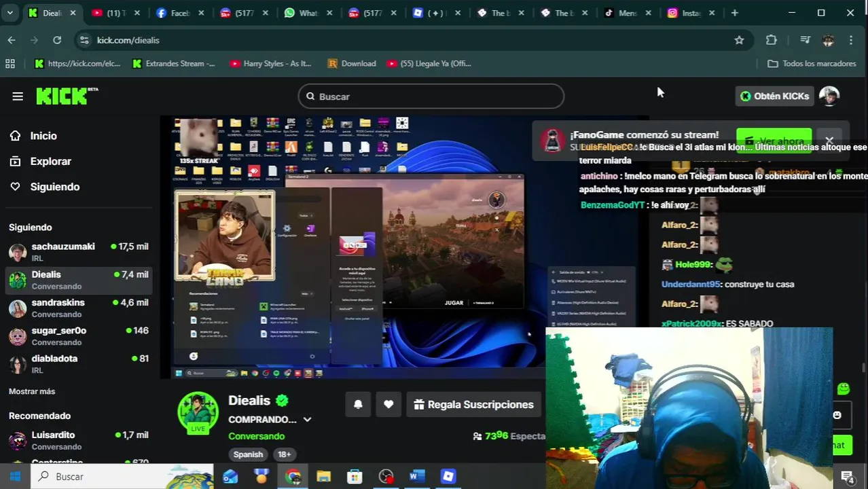The height and width of the screenshot is (489, 868).
Task: Switch to the TikTok Mens tab
Action: pos(626,13)
